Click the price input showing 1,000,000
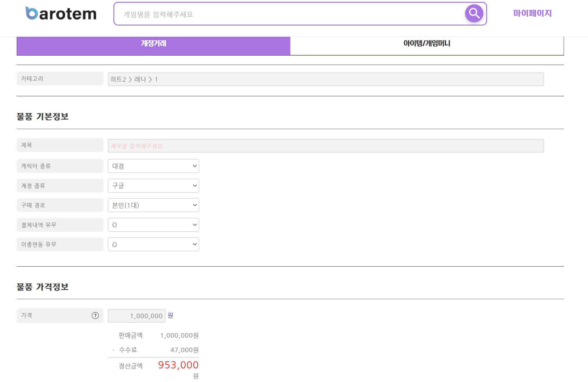588x382 pixels. point(137,316)
